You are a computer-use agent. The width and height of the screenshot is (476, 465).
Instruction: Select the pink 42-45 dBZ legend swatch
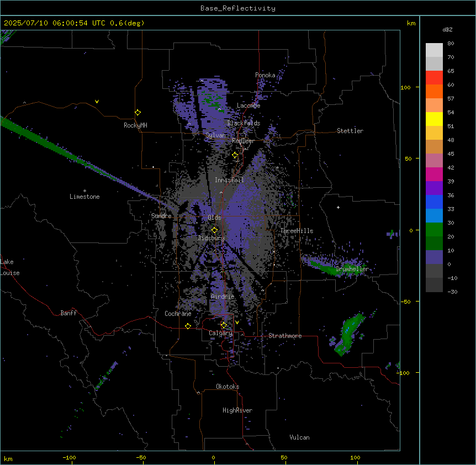pos(434,161)
